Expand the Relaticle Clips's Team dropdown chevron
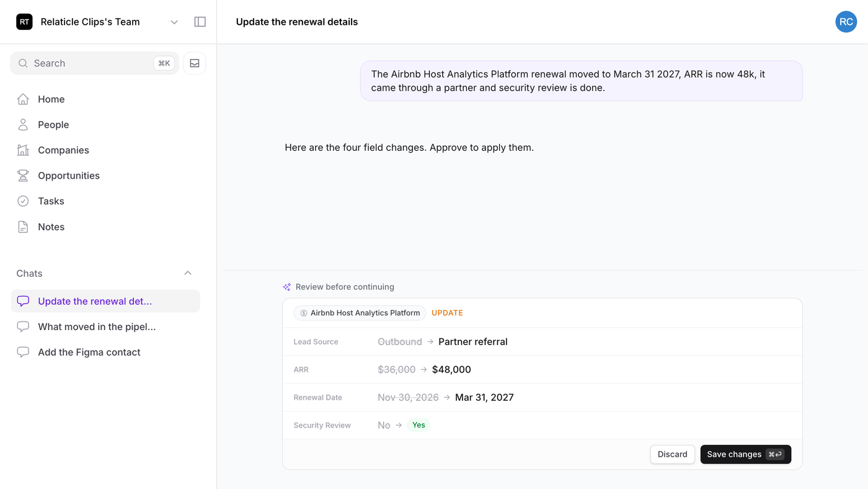Image resolution: width=868 pixels, height=489 pixels. pyautogui.click(x=174, y=22)
